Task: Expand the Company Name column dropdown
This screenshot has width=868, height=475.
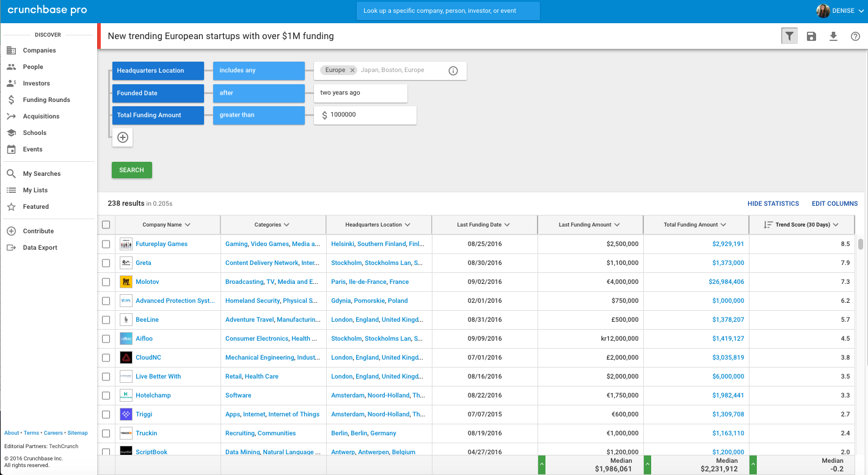Action: pos(188,225)
